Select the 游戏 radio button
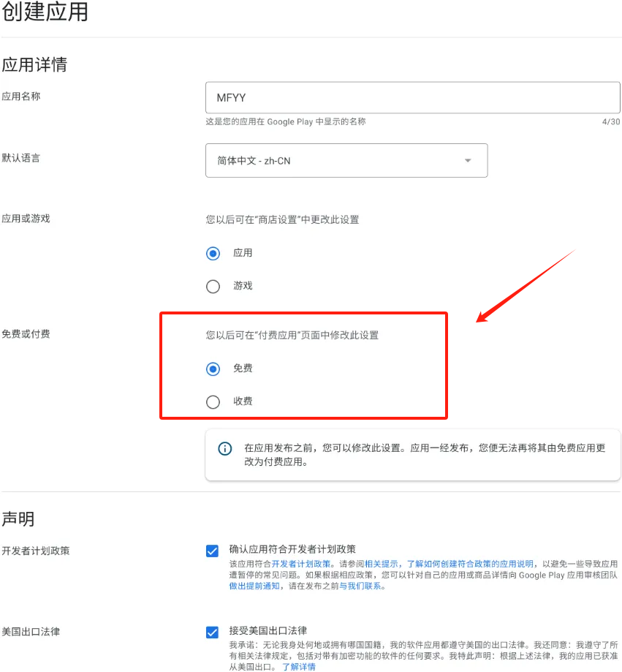Viewport: 622px width, 672px height. click(x=213, y=287)
